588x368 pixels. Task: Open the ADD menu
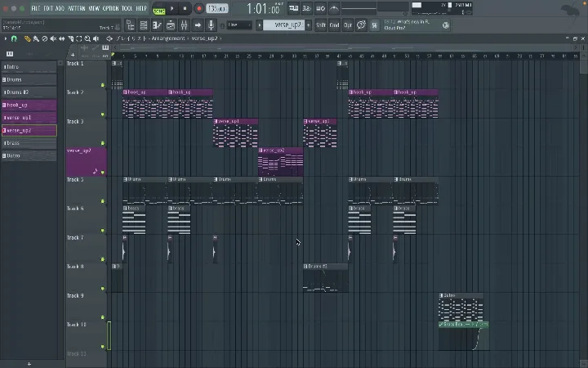point(60,8)
